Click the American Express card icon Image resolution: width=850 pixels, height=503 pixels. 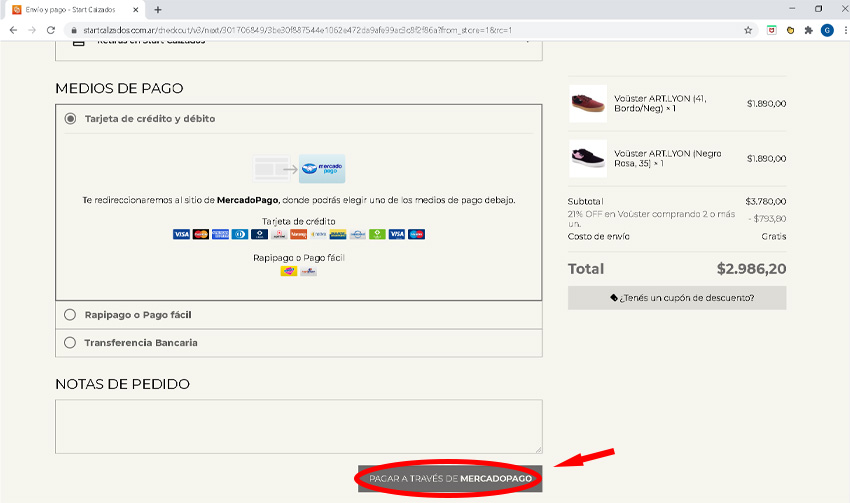220,234
